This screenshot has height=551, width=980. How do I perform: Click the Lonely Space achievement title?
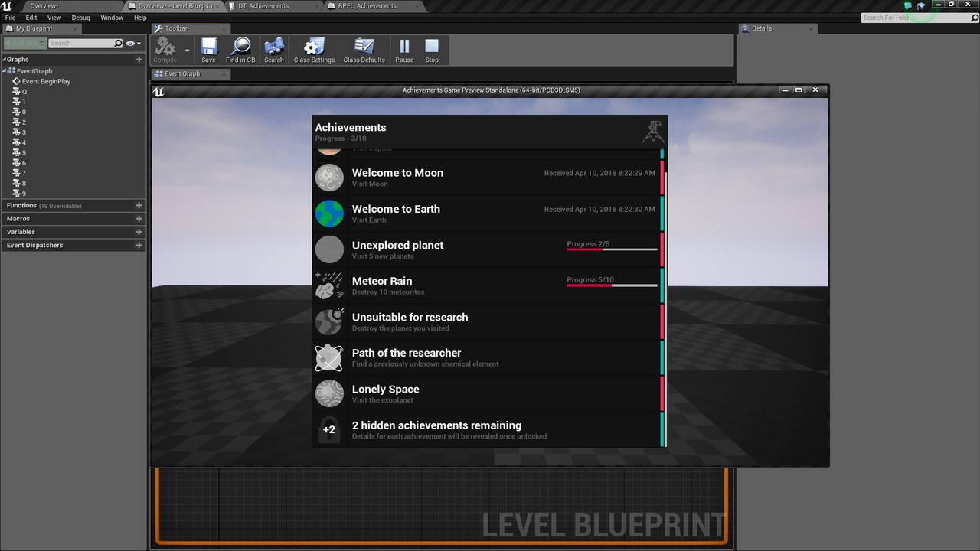tap(385, 389)
